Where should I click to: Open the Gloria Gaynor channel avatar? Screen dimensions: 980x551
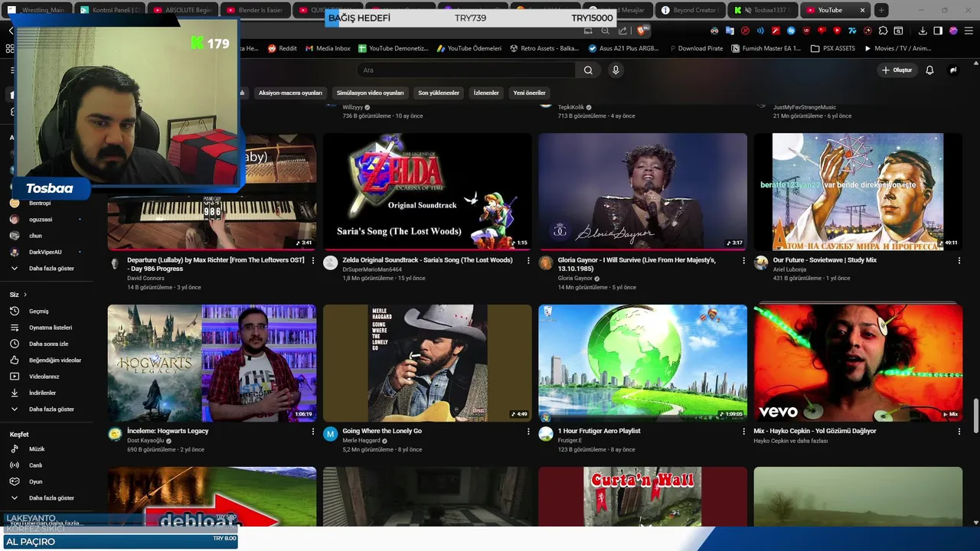tap(546, 263)
